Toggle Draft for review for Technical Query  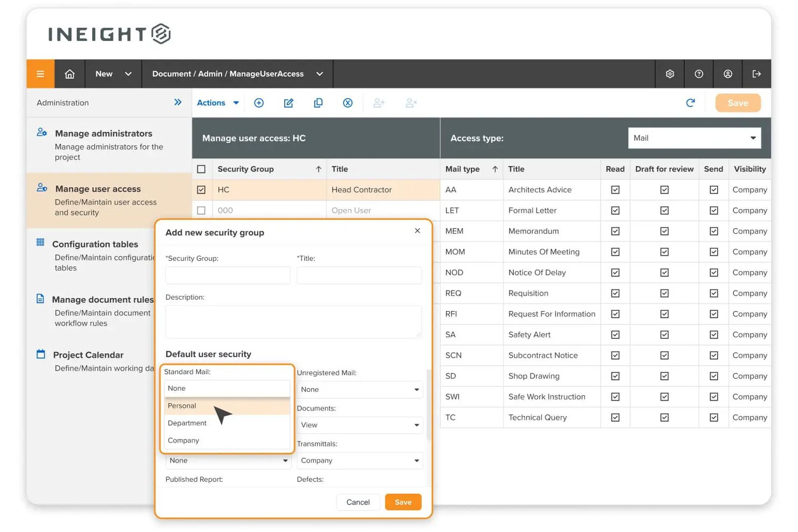pyautogui.click(x=664, y=417)
